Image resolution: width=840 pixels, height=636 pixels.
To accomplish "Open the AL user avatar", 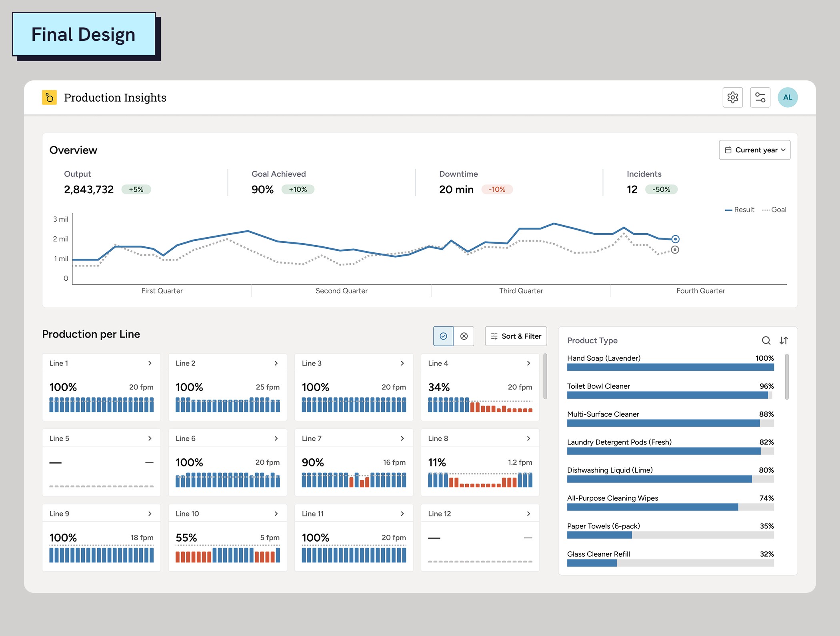I will point(788,97).
